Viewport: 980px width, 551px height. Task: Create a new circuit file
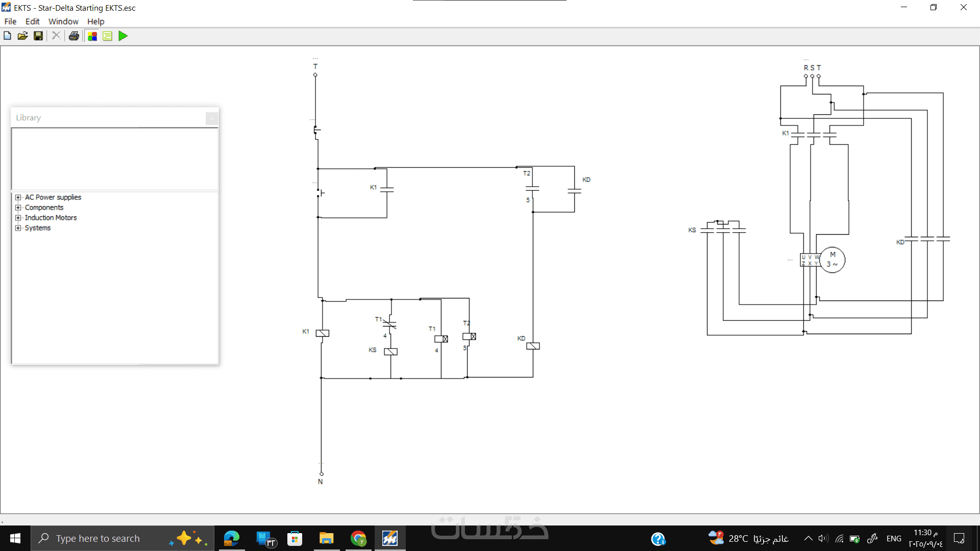tap(7, 36)
